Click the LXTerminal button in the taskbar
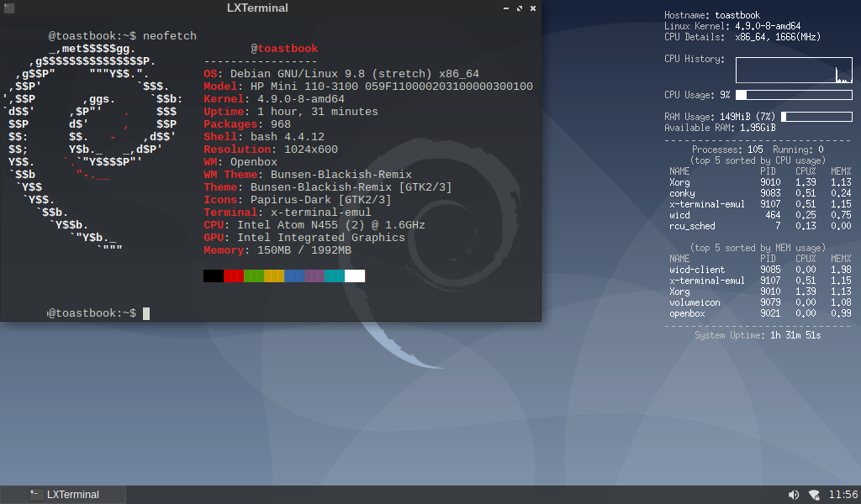Screen dimensions: 861x504 click(64, 495)
